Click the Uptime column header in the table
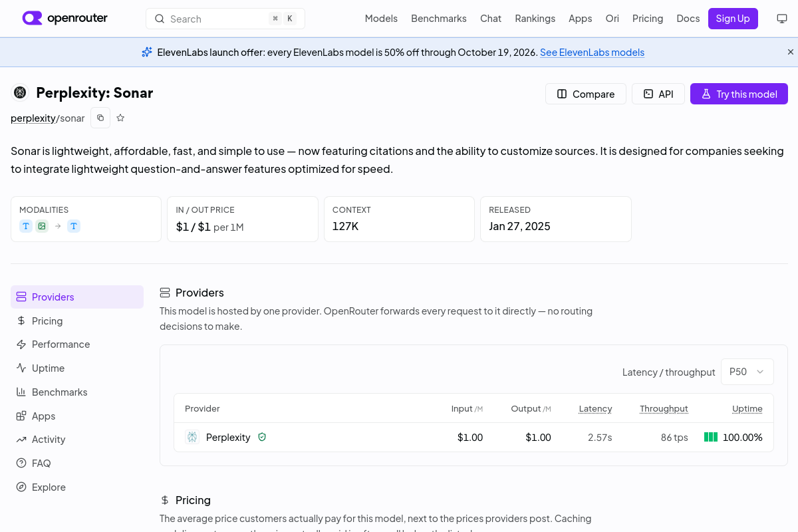 [747, 409]
